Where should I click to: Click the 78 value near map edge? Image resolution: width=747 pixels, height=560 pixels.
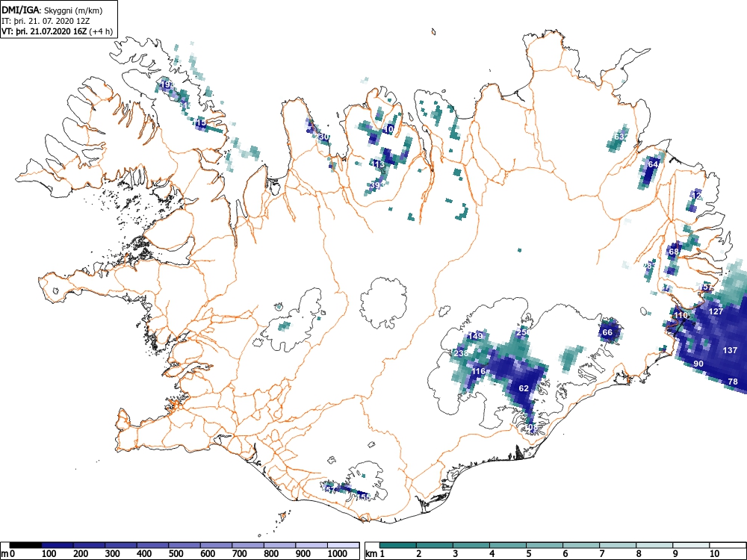[733, 382]
